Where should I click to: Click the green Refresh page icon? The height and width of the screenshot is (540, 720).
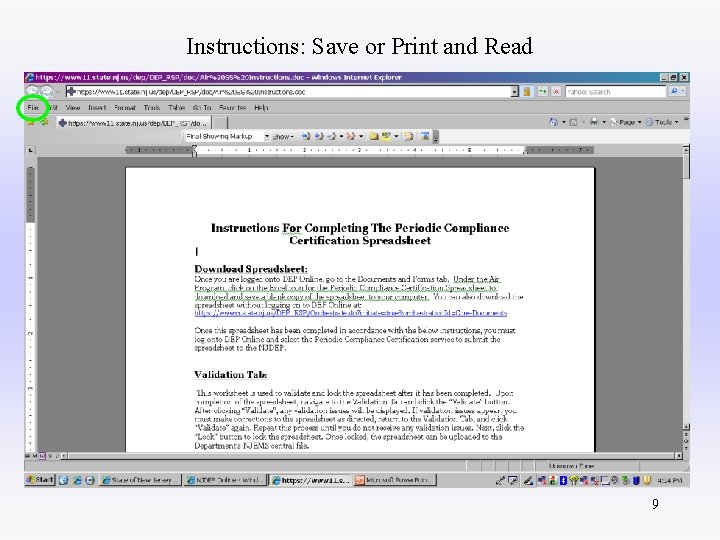click(x=543, y=92)
